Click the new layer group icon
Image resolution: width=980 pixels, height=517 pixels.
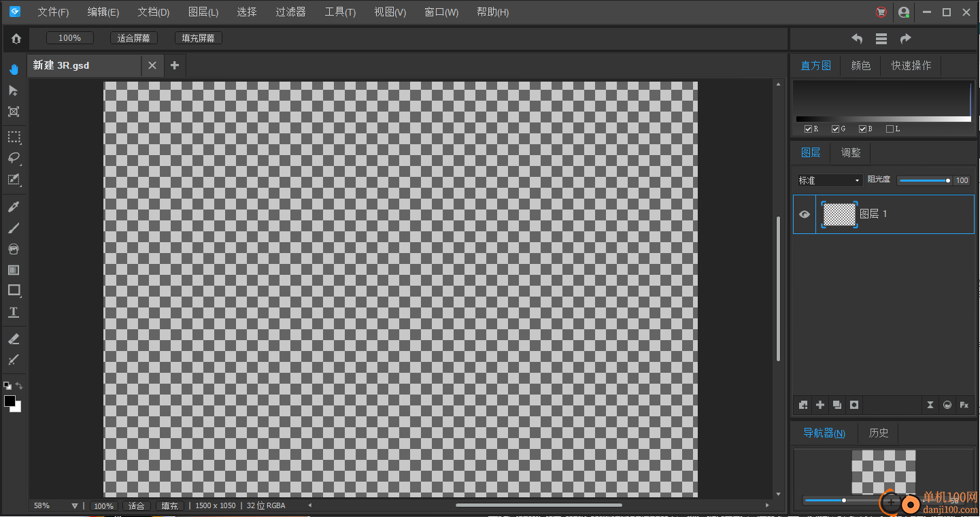(803, 405)
